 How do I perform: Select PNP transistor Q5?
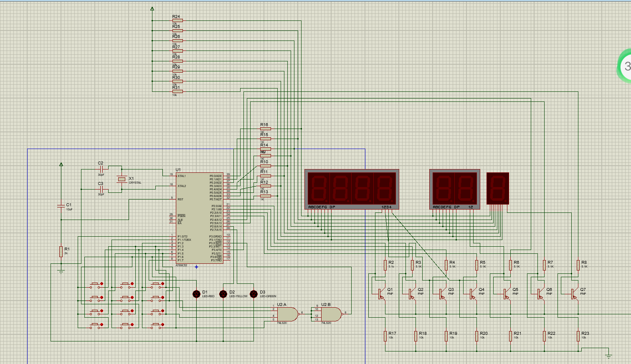pyautogui.click(x=506, y=294)
